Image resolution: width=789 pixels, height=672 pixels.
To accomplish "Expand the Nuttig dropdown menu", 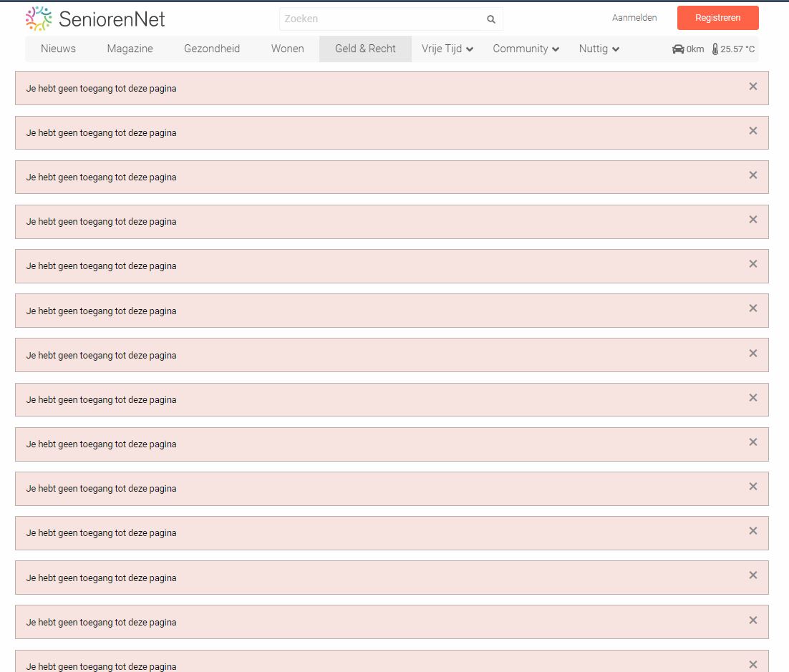I will click(599, 49).
